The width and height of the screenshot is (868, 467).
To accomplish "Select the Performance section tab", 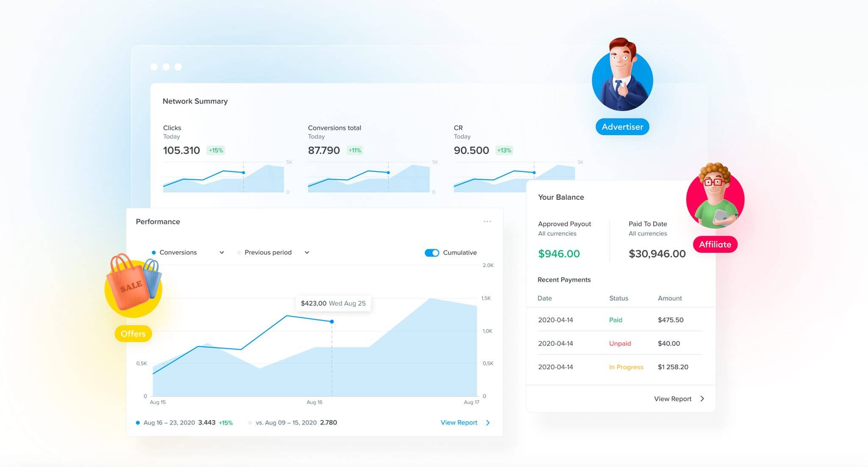I will (158, 221).
